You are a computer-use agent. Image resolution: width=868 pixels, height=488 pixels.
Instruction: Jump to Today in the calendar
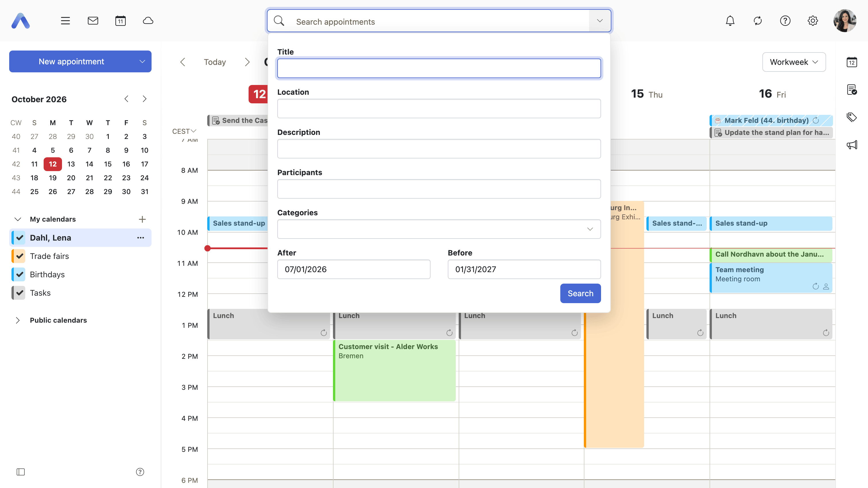coord(215,62)
